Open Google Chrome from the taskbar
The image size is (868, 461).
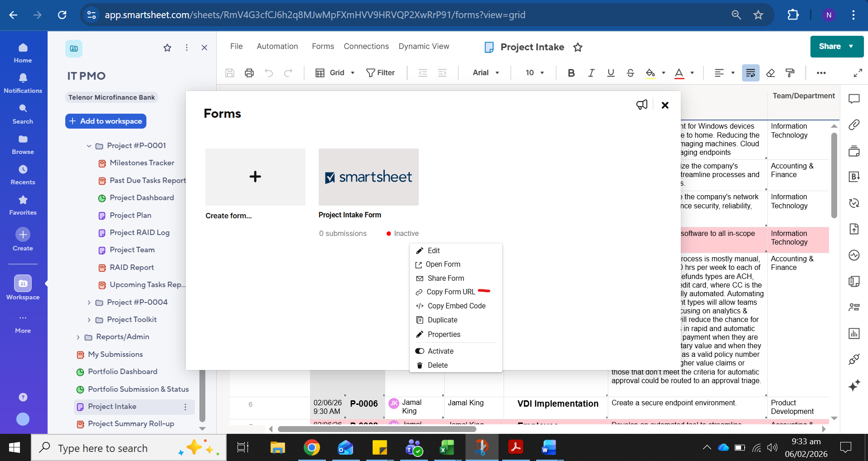click(311, 448)
